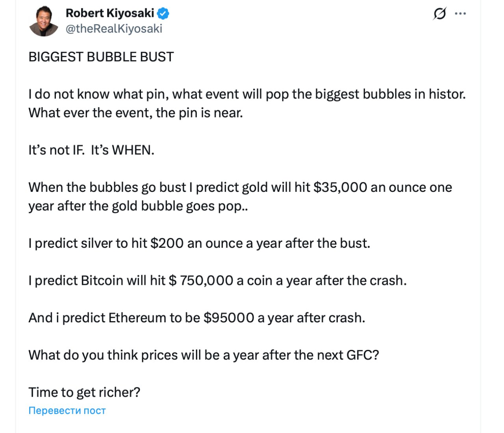The height and width of the screenshot is (433, 504).
Task: Click the "What ever the event" line
Action: [x=135, y=113]
